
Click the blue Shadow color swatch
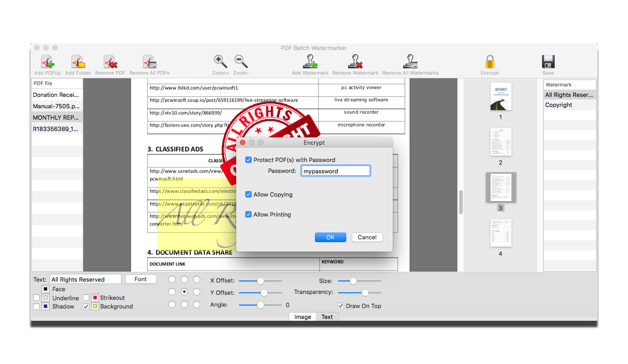(x=46, y=307)
